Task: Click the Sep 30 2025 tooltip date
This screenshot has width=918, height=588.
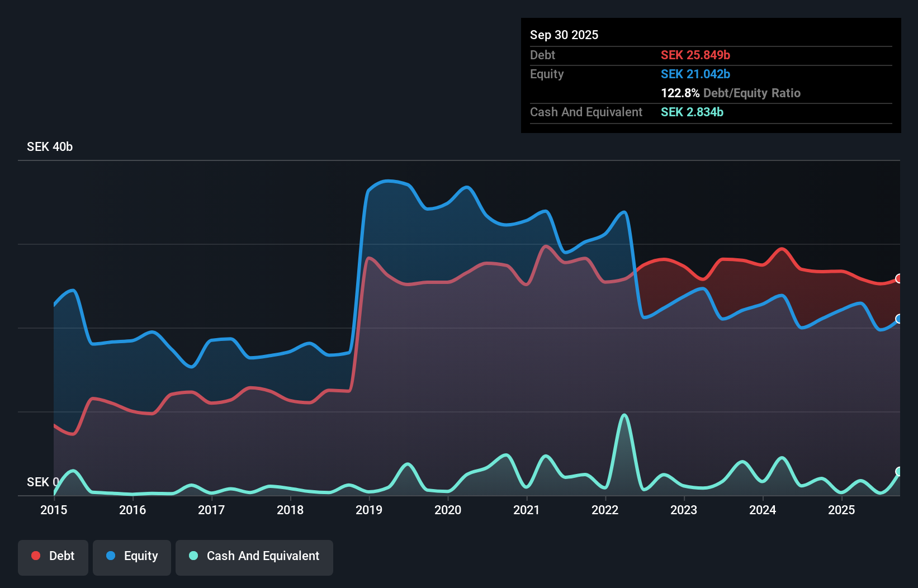Action: (x=564, y=35)
